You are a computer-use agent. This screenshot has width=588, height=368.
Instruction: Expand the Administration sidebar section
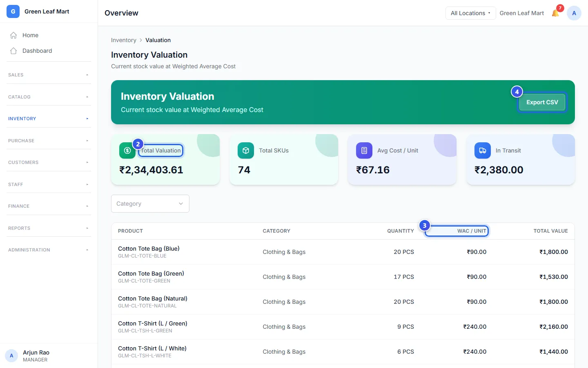pyautogui.click(x=49, y=250)
